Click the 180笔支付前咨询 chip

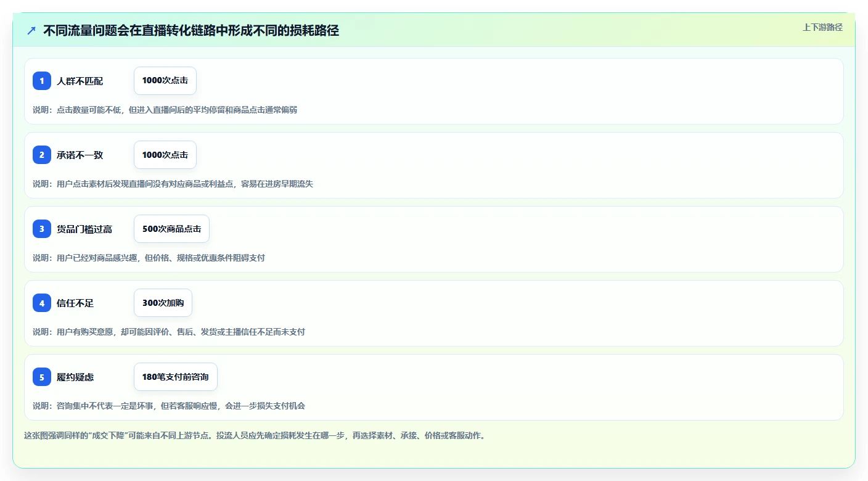[x=176, y=377]
